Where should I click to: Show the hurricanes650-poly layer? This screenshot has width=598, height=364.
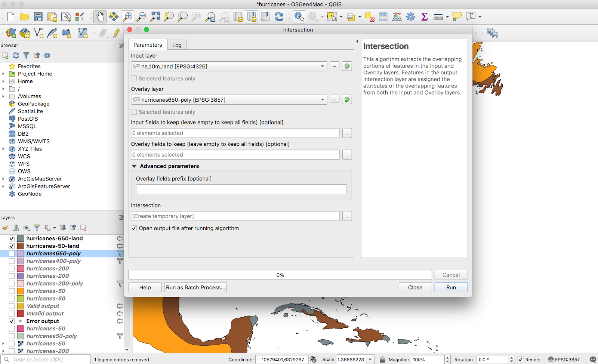coord(12,253)
